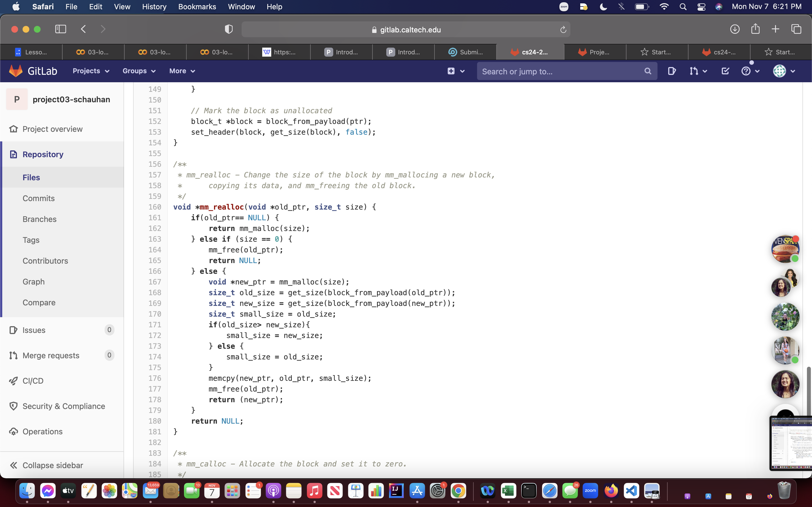Toggle Do Not Disturb moon in the menu bar
Image resolution: width=812 pixels, height=507 pixels.
pos(603,7)
